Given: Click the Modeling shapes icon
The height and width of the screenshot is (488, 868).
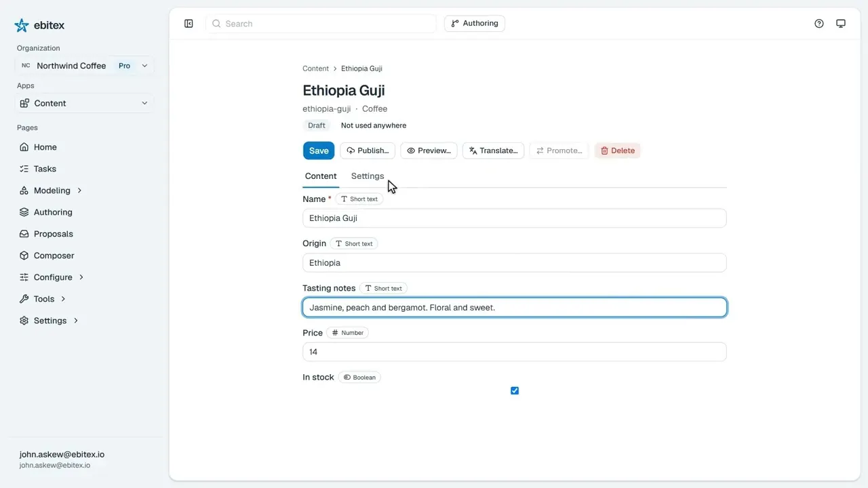Looking at the screenshot, I should [24, 190].
